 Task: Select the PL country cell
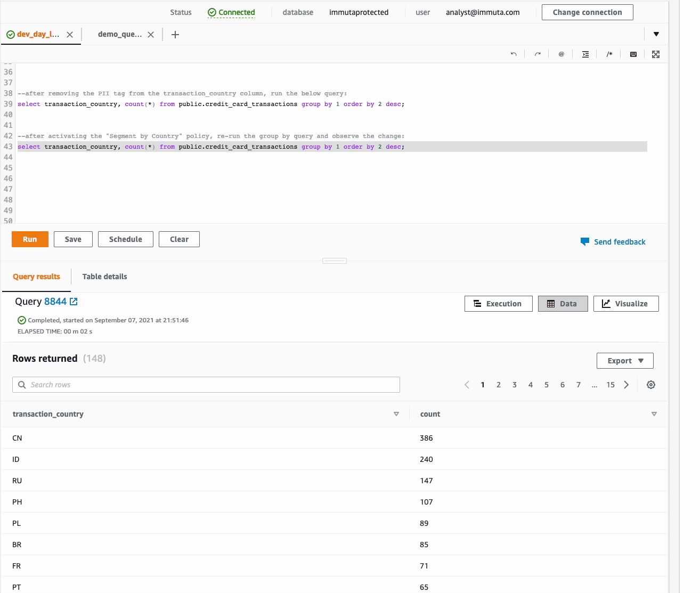point(17,523)
